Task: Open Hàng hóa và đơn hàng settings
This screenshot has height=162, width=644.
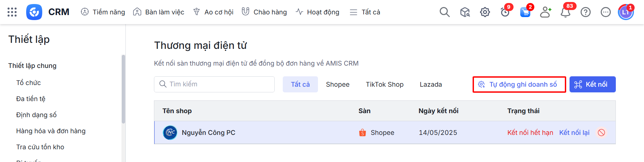Action: click(x=51, y=131)
